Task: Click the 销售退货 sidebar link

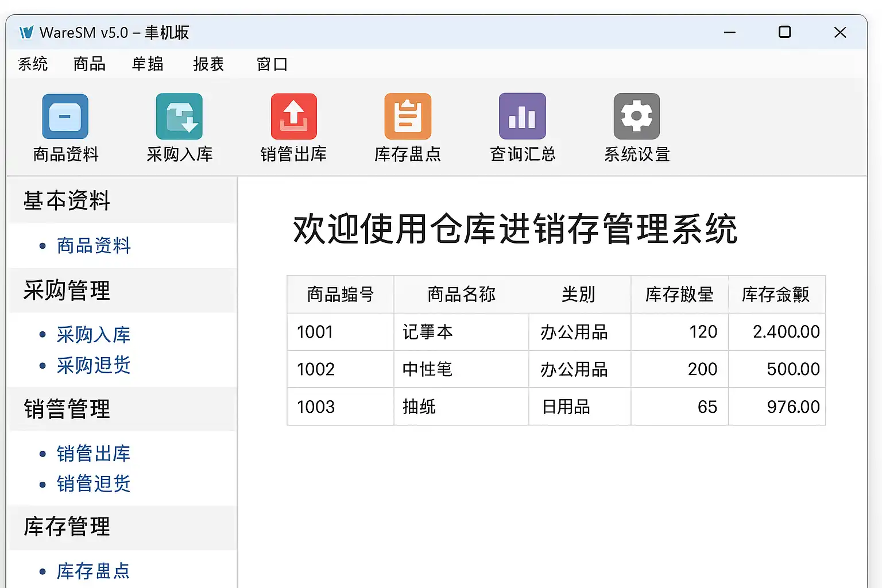Action: [x=94, y=484]
